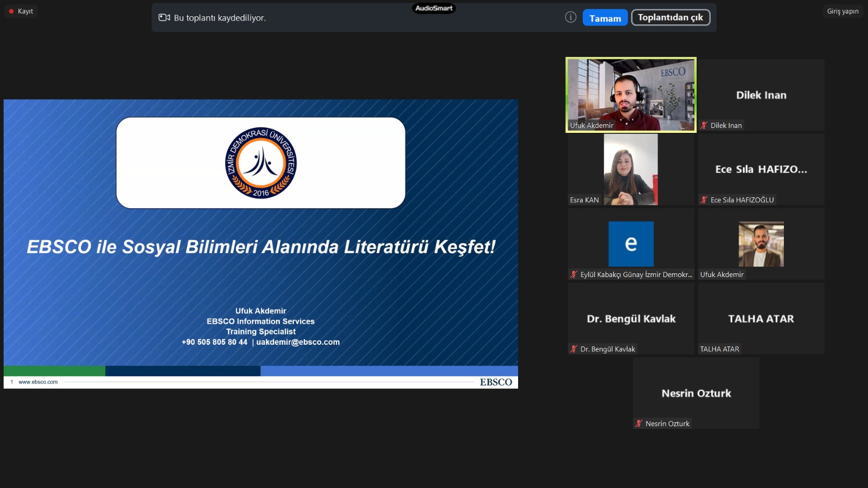
Task: Click Eylül Kabakçı Günay's muted mic icon
Action: [573, 275]
